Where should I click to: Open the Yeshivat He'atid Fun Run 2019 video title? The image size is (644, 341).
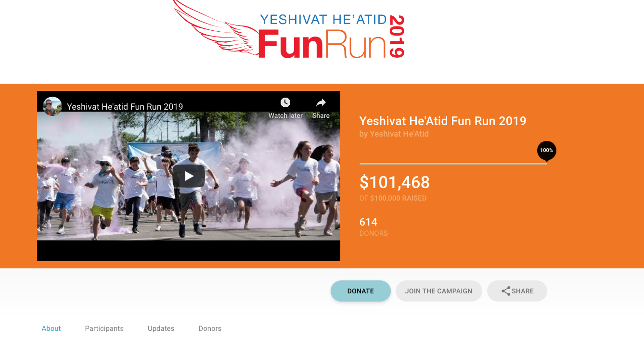pyautogui.click(x=125, y=107)
